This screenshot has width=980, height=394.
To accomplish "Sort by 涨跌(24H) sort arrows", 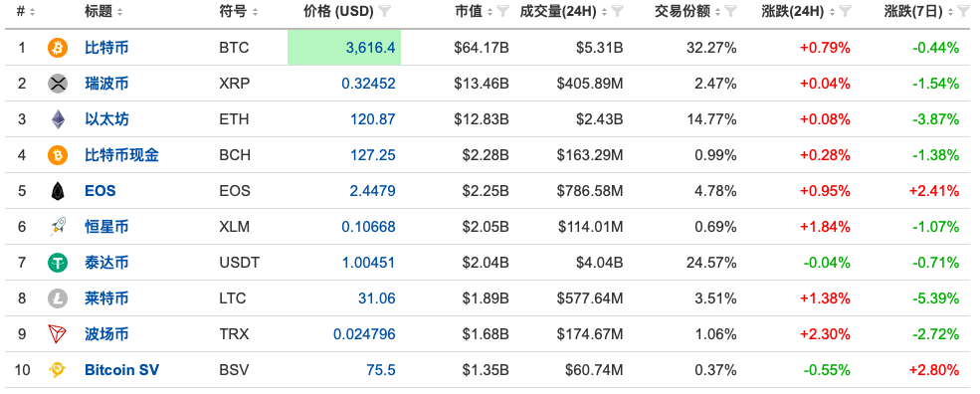I will pos(832,12).
